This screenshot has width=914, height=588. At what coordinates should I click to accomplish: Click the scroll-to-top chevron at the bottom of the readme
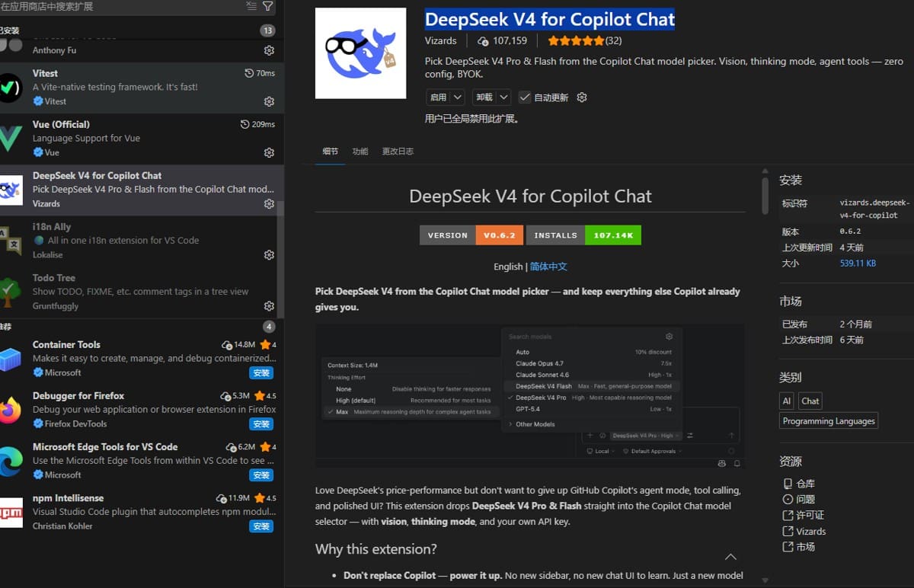tap(730, 557)
